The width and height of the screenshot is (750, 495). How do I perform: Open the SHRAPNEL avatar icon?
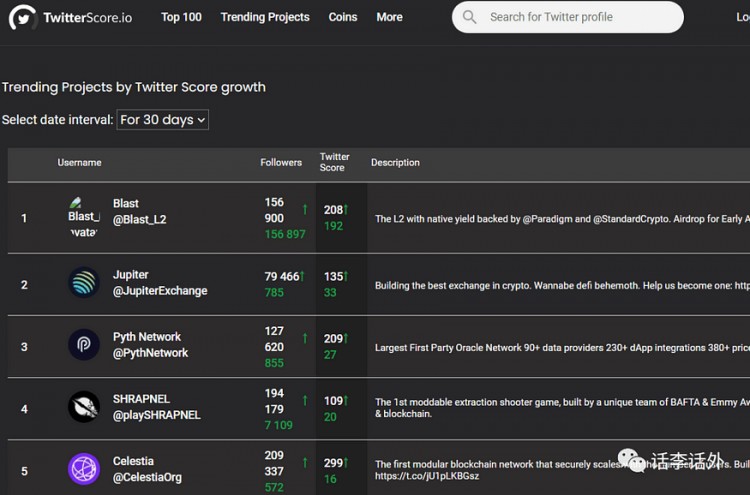(84, 407)
